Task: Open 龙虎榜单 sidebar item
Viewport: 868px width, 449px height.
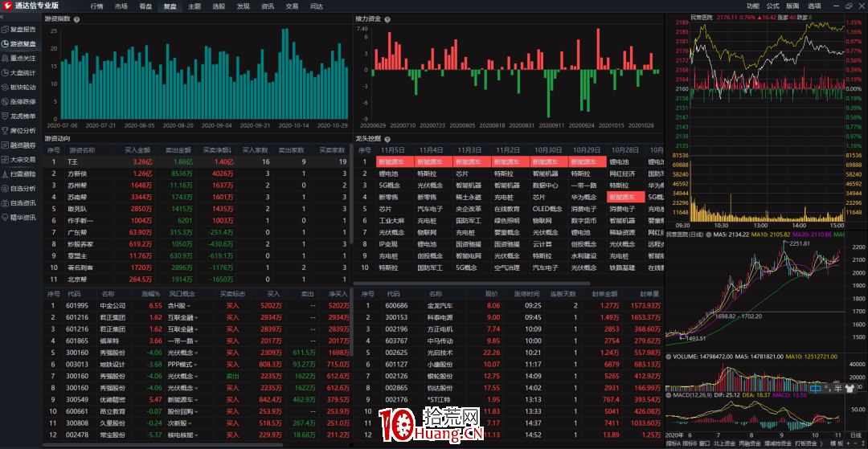Action: (x=19, y=116)
